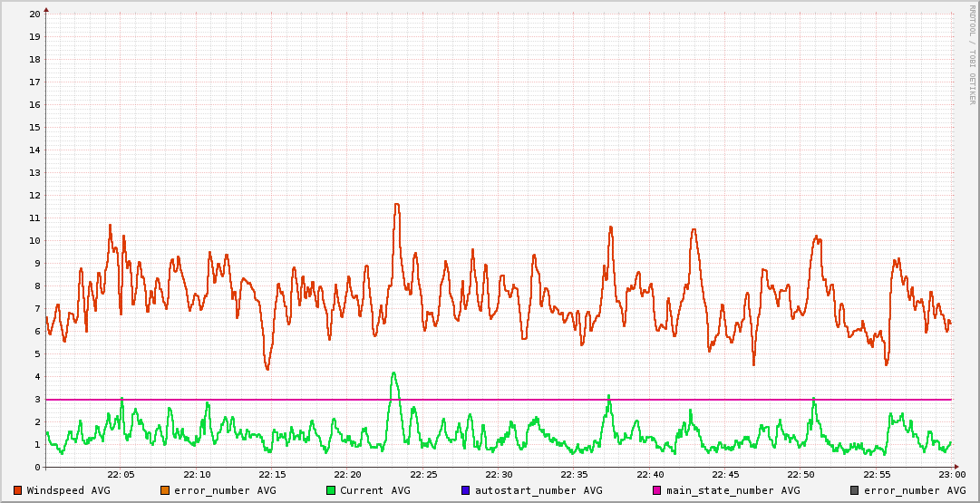Click the y-axis value 20 label
This screenshot has width=980, height=503.
coord(34,14)
